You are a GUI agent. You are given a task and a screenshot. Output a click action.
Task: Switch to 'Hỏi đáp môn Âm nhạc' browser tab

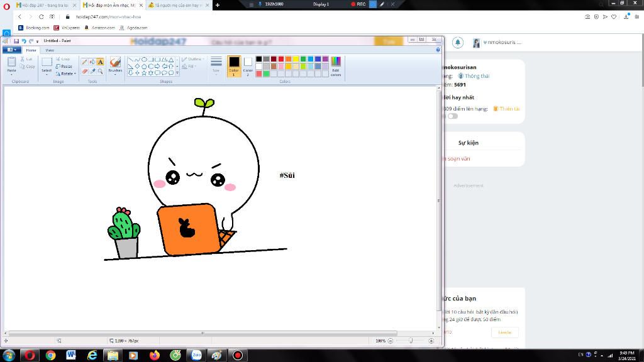pyautogui.click(x=113, y=5)
